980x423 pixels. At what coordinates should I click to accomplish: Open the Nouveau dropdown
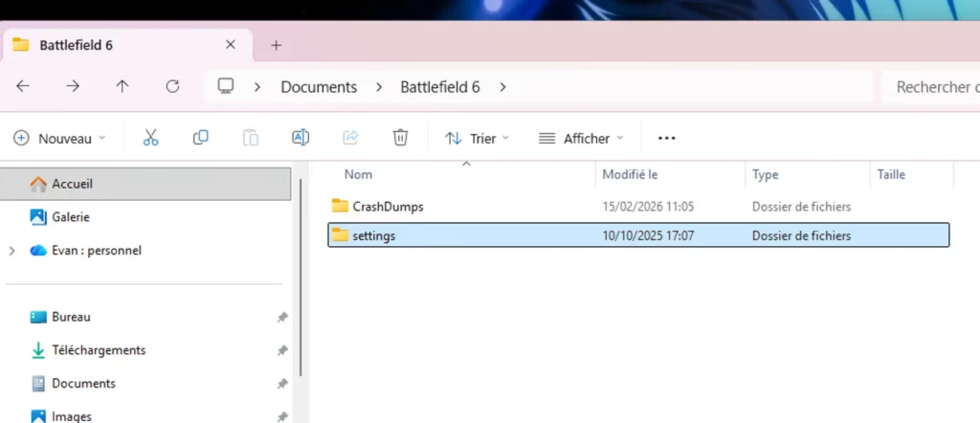click(x=59, y=138)
